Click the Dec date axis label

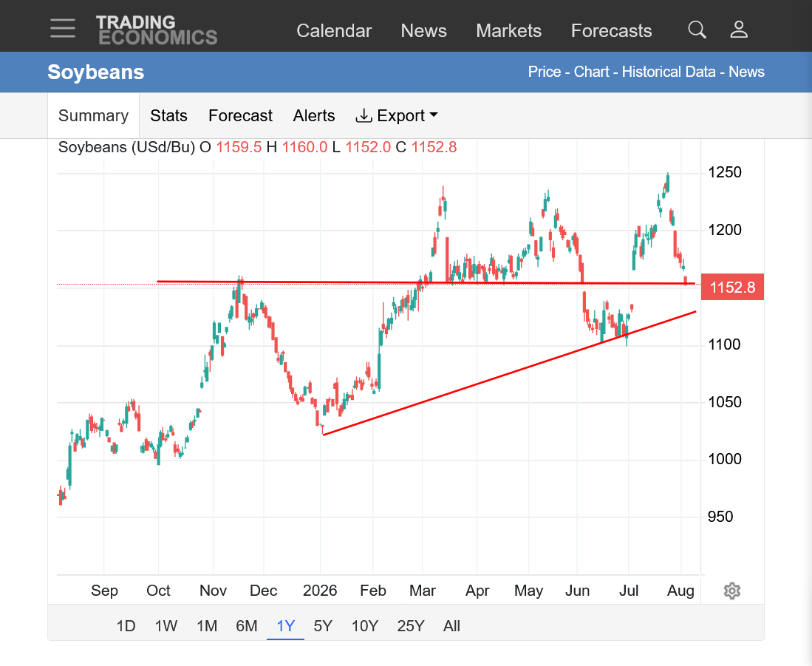click(x=263, y=591)
